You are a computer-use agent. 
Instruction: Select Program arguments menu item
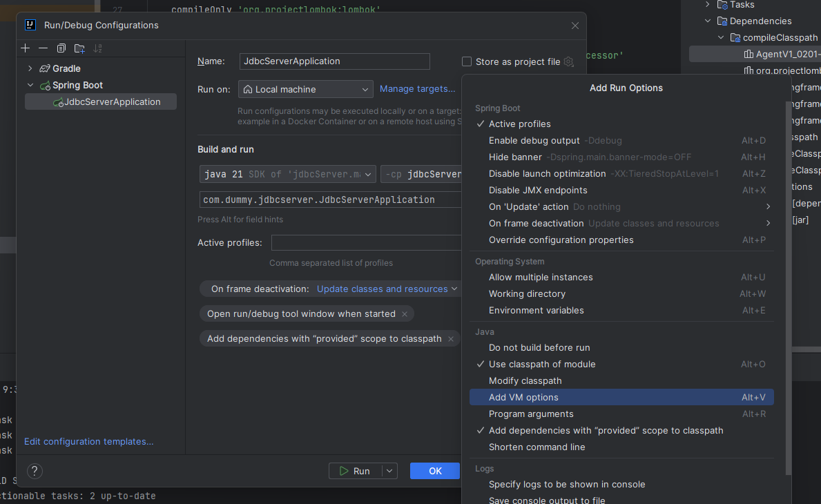click(621, 414)
